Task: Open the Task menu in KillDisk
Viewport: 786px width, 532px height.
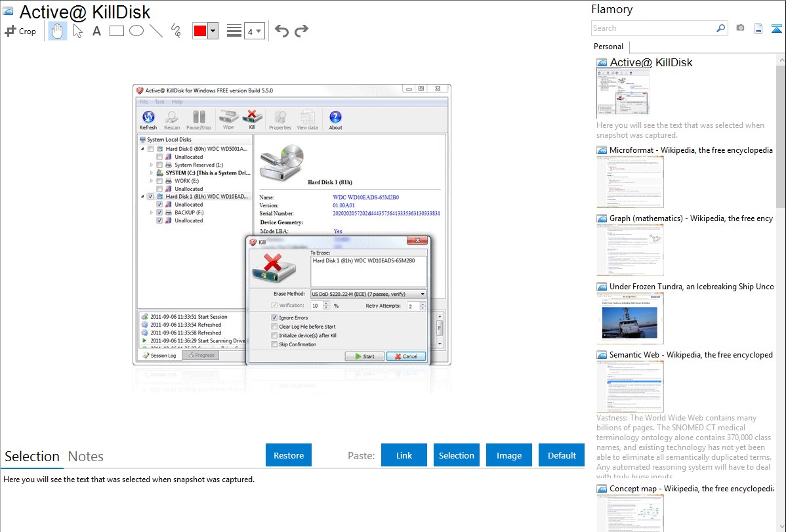Action: click(159, 102)
